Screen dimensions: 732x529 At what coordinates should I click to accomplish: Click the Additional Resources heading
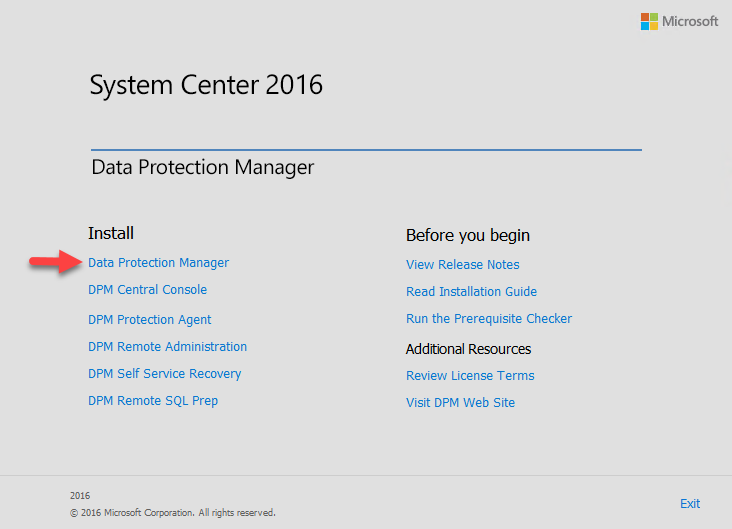[468, 349]
